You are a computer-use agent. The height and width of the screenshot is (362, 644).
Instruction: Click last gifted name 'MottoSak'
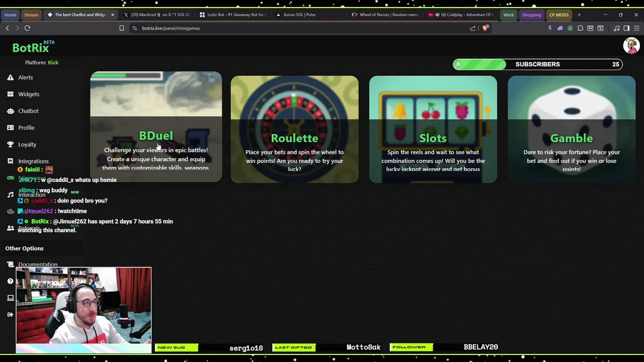[x=363, y=347]
